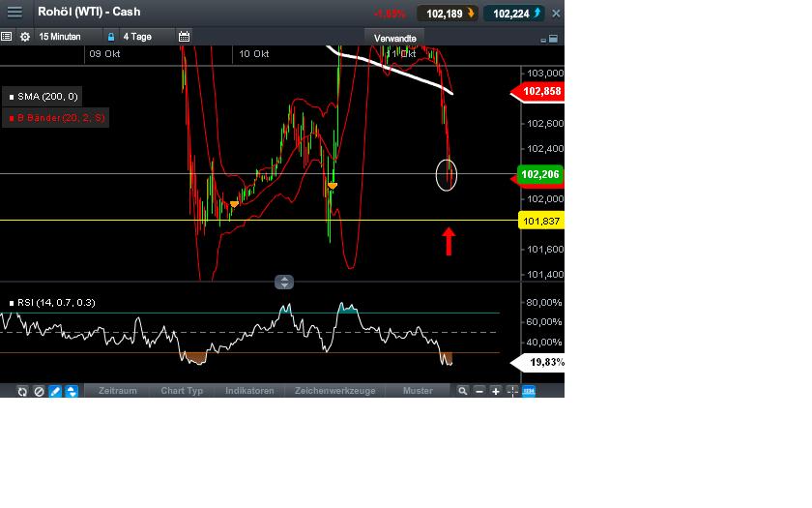This screenshot has width=812, height=508.
Task: Toggle the blue lock icon
Action: coord(110,37)
